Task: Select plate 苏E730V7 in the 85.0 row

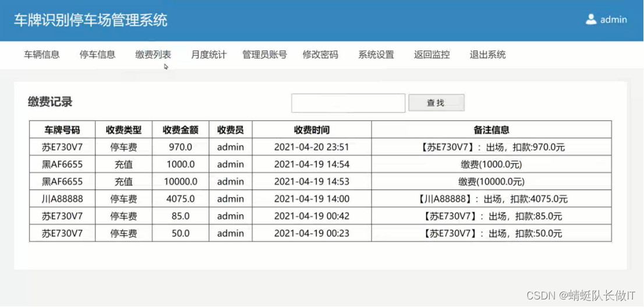Action: 62,216
